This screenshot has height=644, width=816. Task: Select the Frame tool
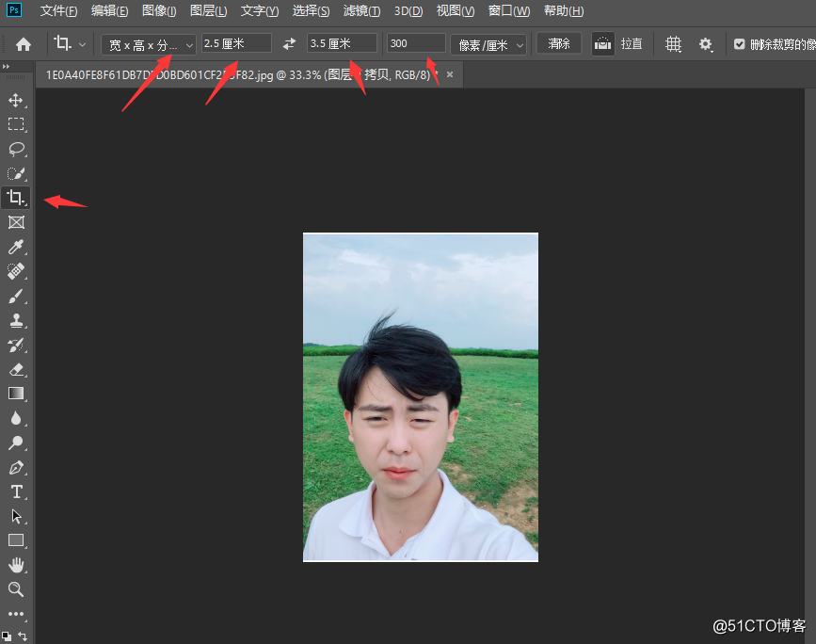[x=16, y=222]
